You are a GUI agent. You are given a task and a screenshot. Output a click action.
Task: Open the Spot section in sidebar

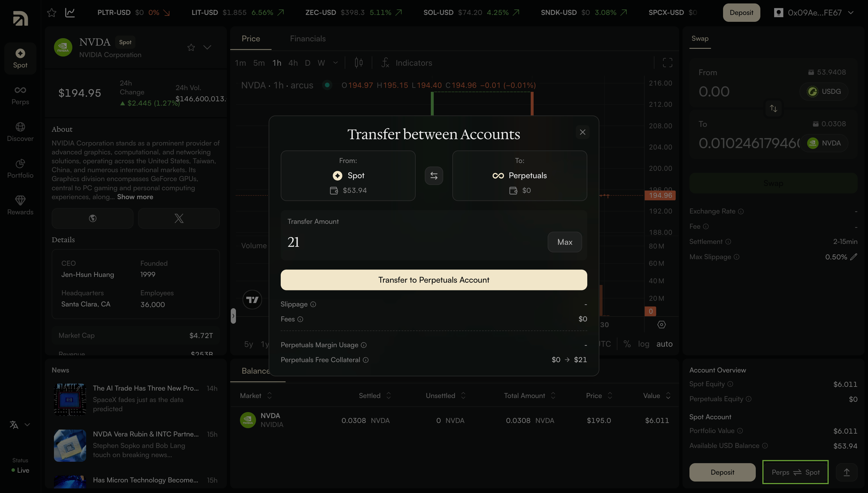(x=20, y=58)
